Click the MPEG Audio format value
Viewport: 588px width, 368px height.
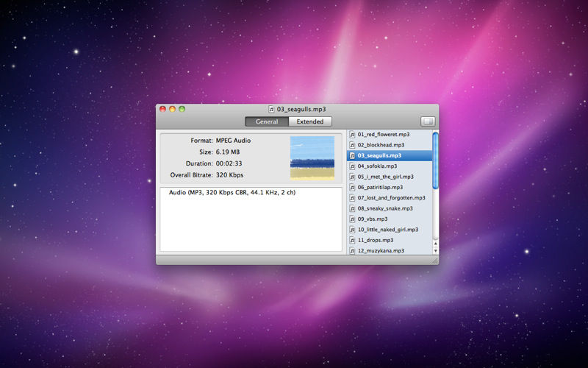pyautogui.click(x=233, y=141)
